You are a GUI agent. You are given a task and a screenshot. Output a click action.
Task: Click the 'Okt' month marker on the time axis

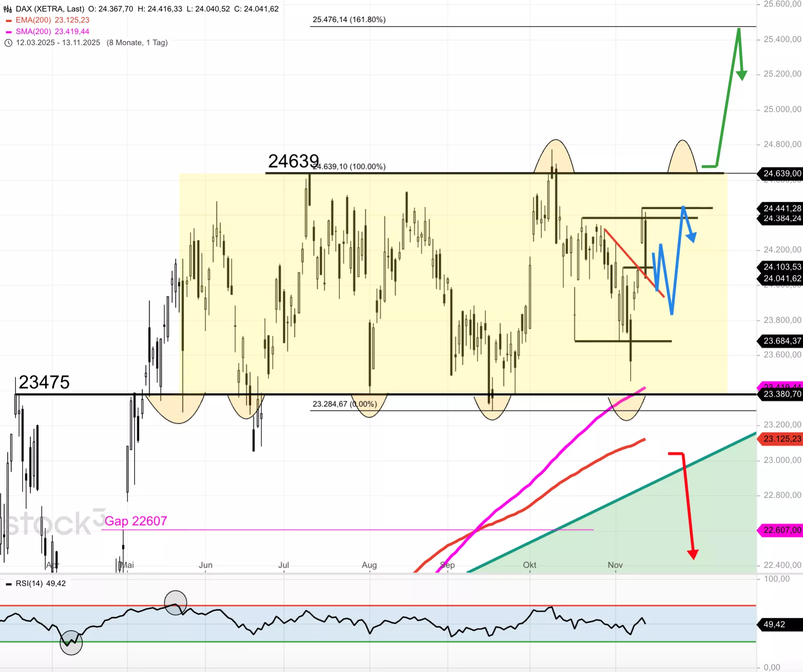tap(529, 565)
